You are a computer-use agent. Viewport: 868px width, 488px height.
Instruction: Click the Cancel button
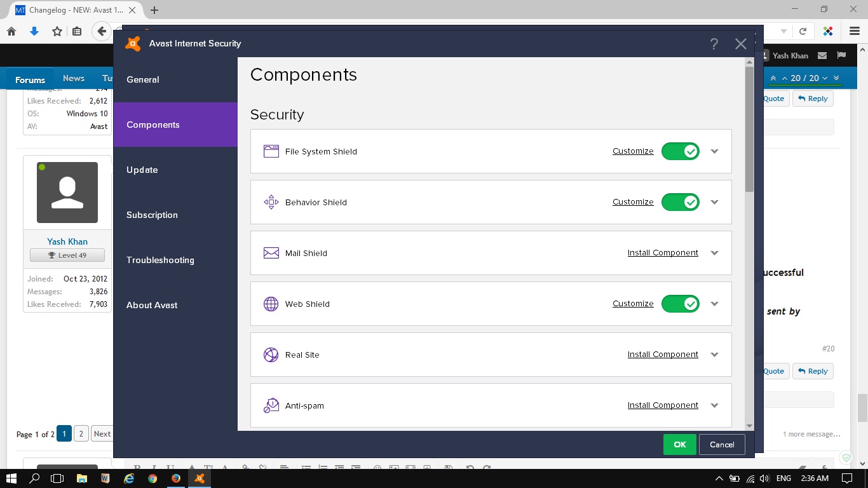[x=722, y=445]
